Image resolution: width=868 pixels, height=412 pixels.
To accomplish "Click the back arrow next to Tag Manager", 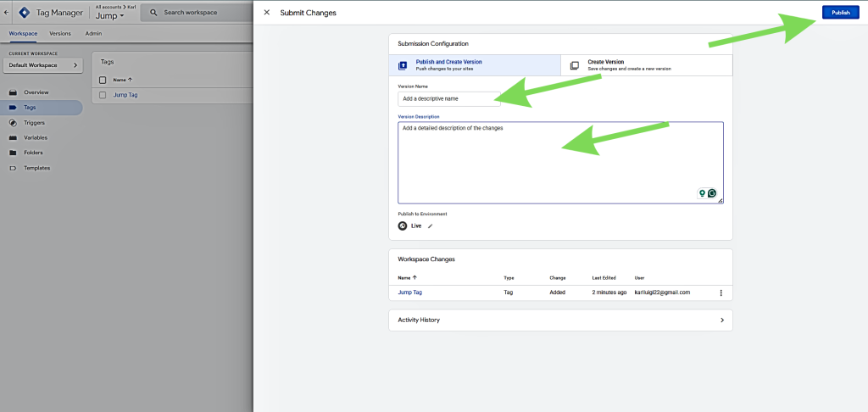I will 7,13.
